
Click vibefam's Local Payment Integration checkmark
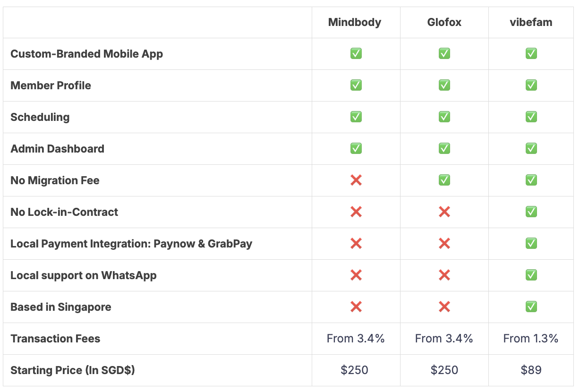(x=531, y=244)
